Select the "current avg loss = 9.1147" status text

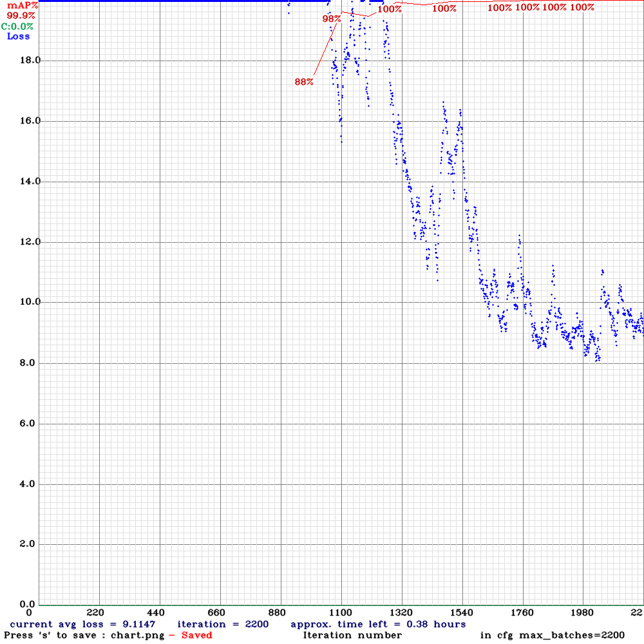click(82, 624)
